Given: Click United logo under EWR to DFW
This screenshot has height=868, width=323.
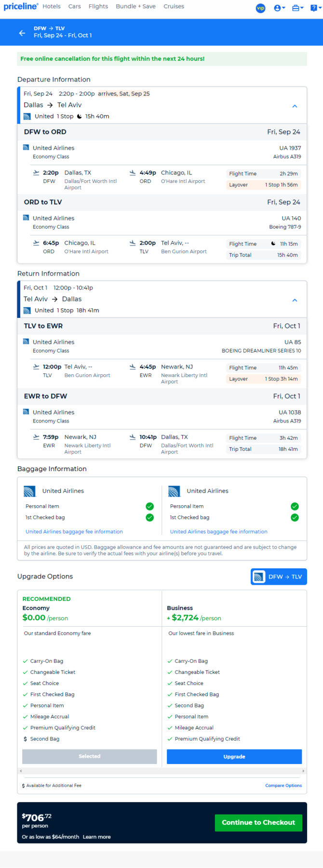Looking at the screenshot, I should (x=26, y=412).
